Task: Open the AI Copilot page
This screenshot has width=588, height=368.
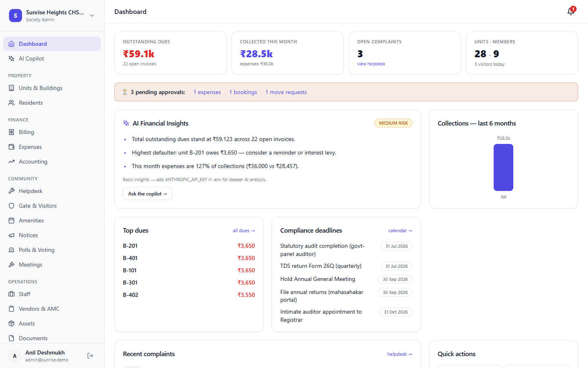Action: pyautogui.click(x=52, y=58)
